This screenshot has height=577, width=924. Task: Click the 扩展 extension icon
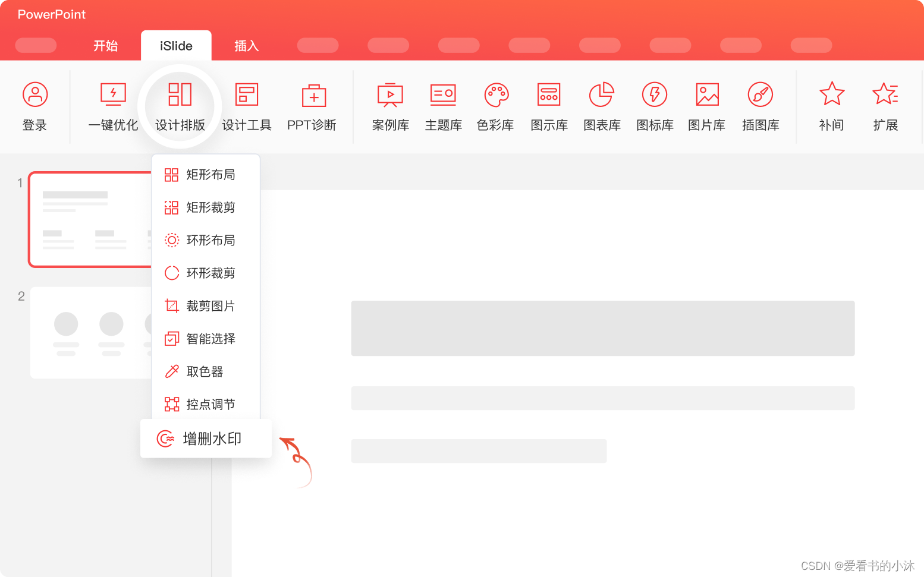click(x=885, y=94)
